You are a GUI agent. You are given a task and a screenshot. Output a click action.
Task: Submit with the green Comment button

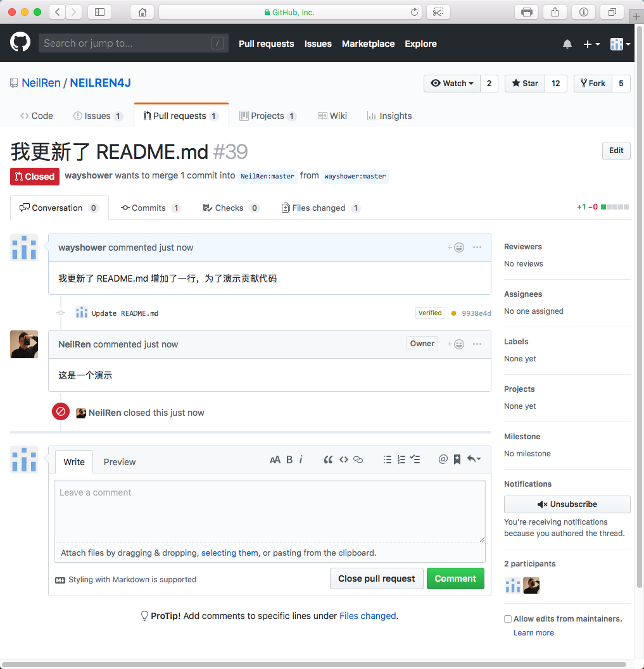455,578
